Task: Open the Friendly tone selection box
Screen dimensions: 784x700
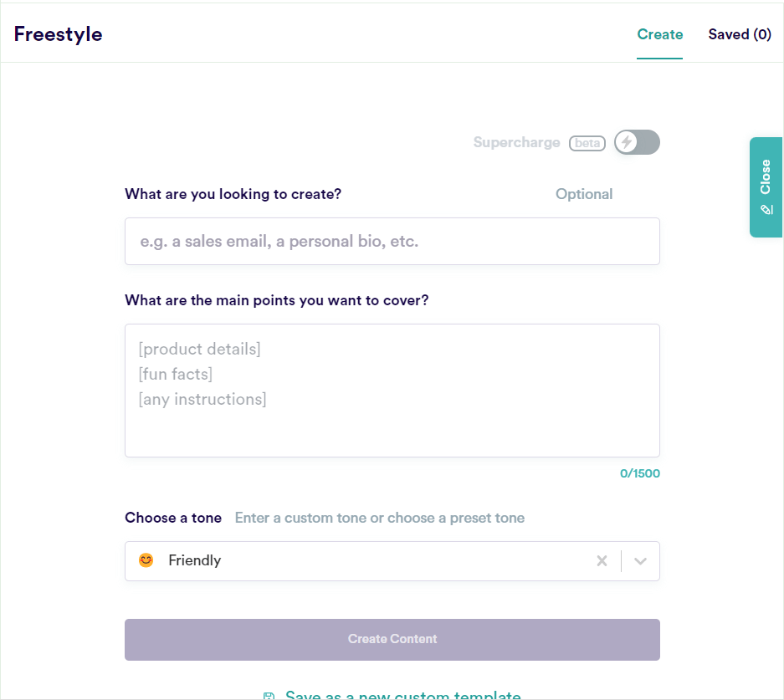Action: coord(360,561)
